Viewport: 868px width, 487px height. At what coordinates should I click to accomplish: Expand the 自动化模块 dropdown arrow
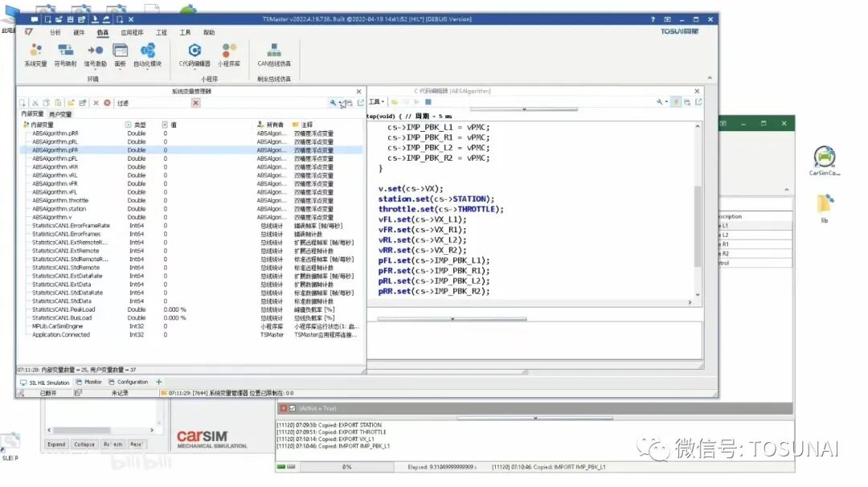pyautogui.click(x=147, y=69)
